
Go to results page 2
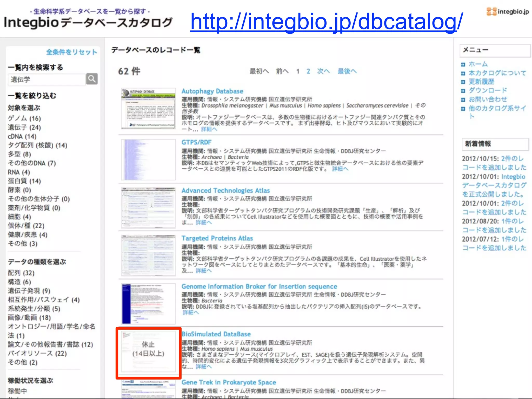click(308, 71)
